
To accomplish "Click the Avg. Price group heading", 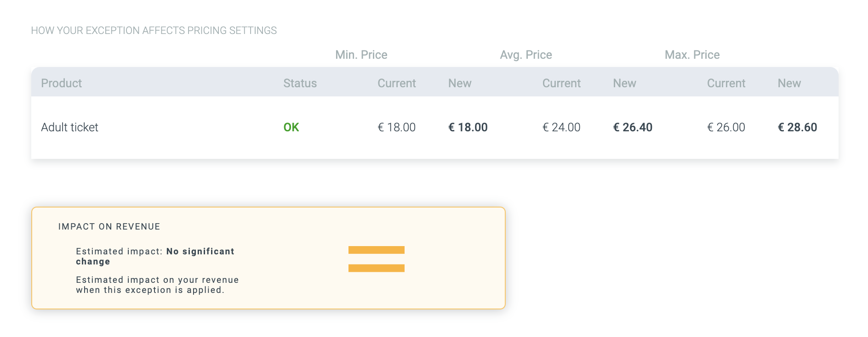I will pyautogui.click(x=525, y=55).
